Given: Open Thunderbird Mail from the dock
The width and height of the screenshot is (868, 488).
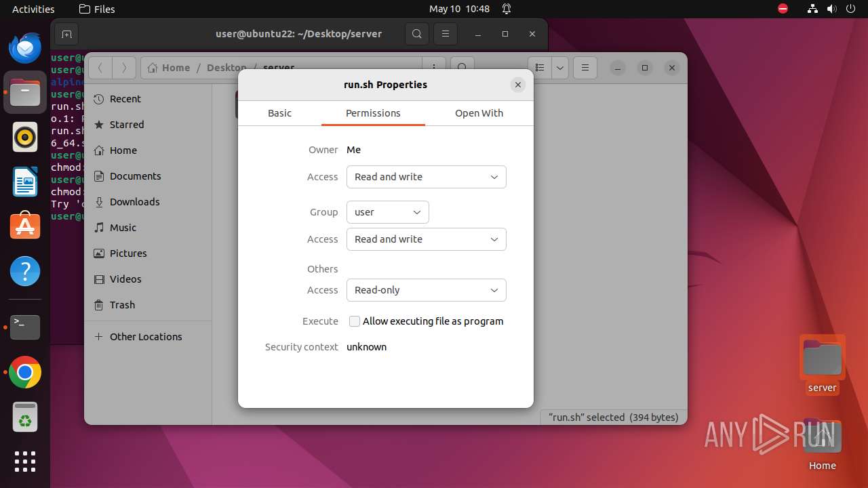Looking at the screenshot, I should pos(25,47).
